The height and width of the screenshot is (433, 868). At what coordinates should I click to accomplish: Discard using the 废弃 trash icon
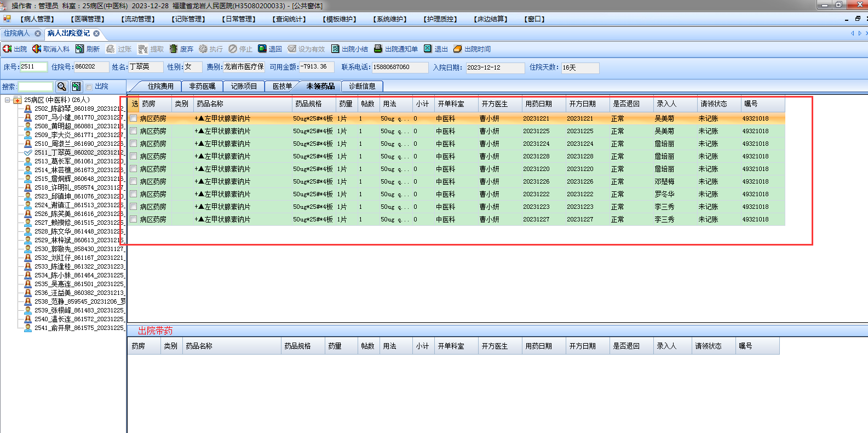click(x=174, y=49)
